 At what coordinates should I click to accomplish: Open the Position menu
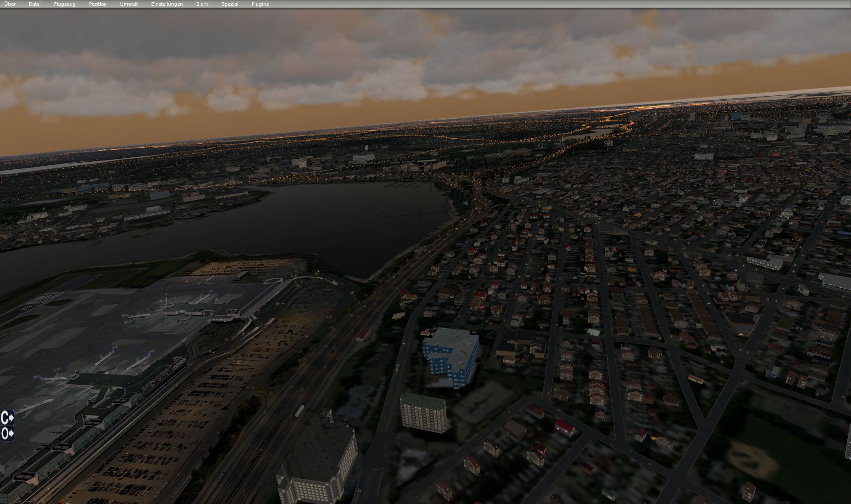pyautogui.click(x=98, y=4)
